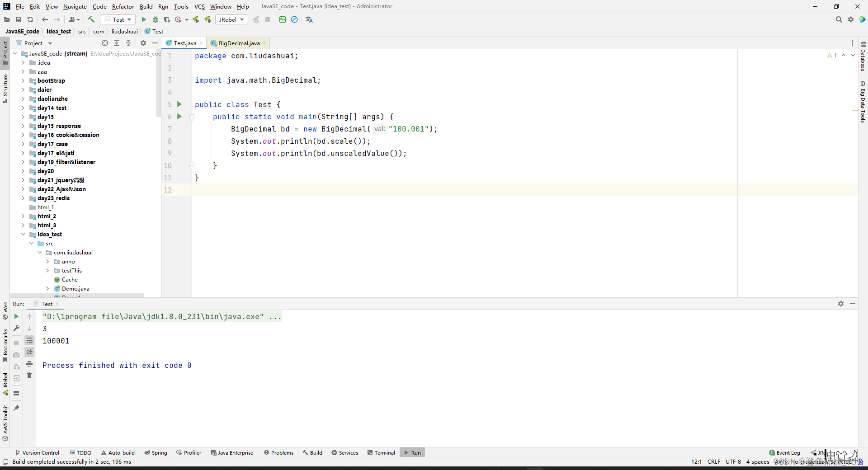Screen dimensions: 868x470
Task: Open Run panel settings gear icon
Action: [841, 304]
